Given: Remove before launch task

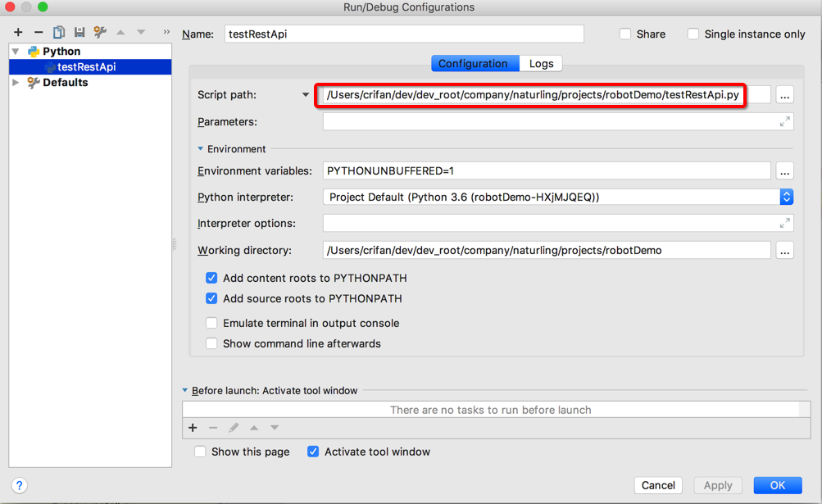Looking at the screenshot, I should [213, 428].
